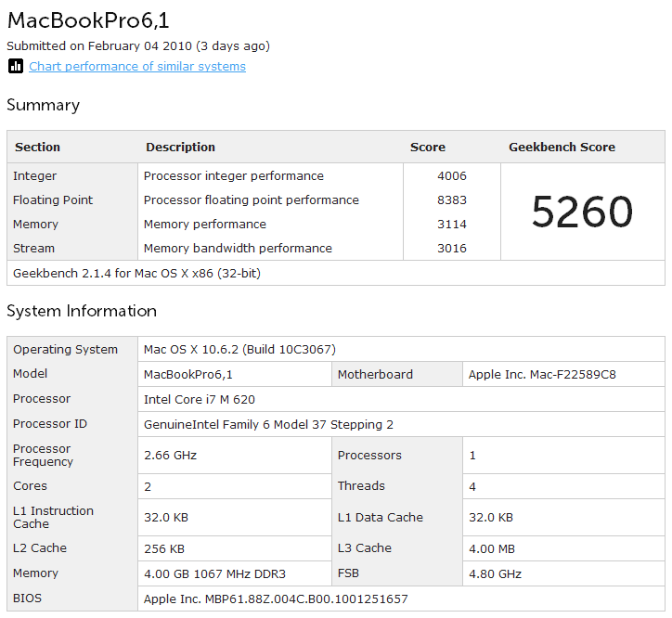
Task: Click the bar chart icon beside the link
Action: click(16, 67)
